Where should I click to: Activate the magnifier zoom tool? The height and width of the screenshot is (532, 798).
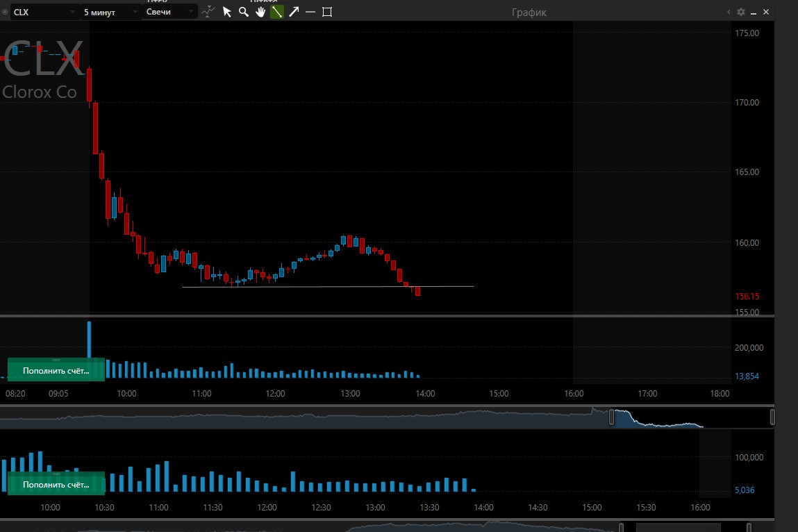(x=244, y=12)
